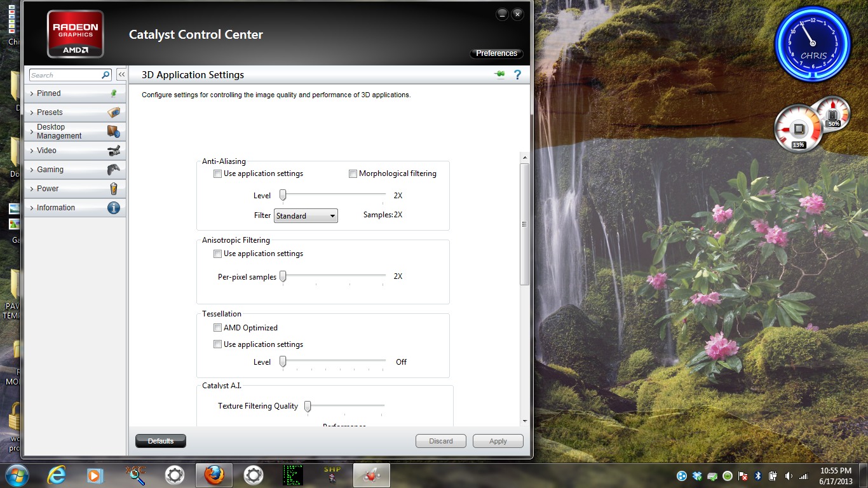Open the Windows Start menu orb

coord(17,475)
